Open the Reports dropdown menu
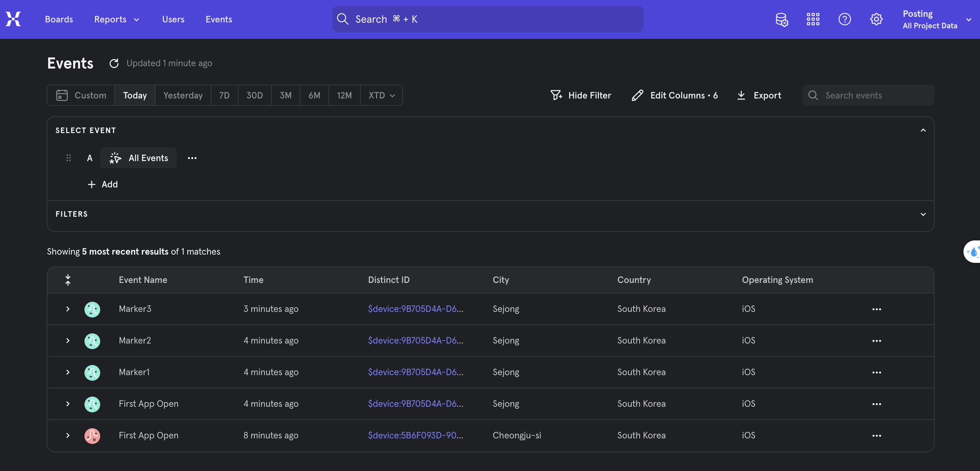 116,19
